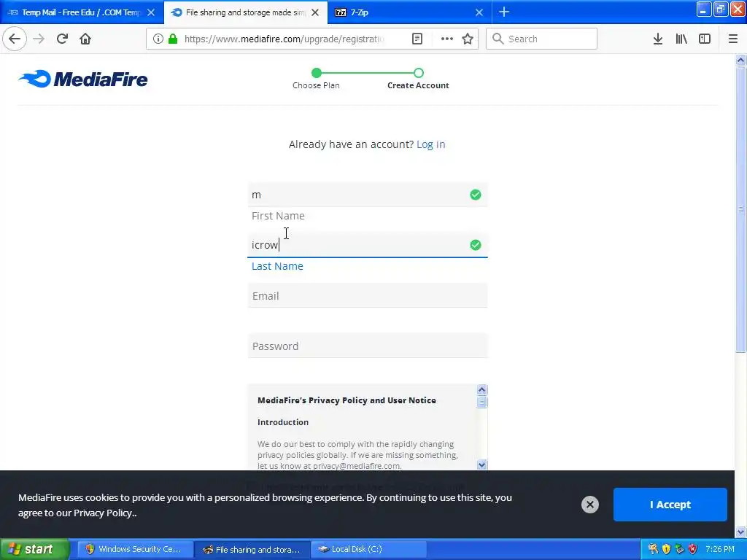This screenshot has height=560, width=747.
Task: Dismiss the cookie banner with X
Action: pos(589,505)
